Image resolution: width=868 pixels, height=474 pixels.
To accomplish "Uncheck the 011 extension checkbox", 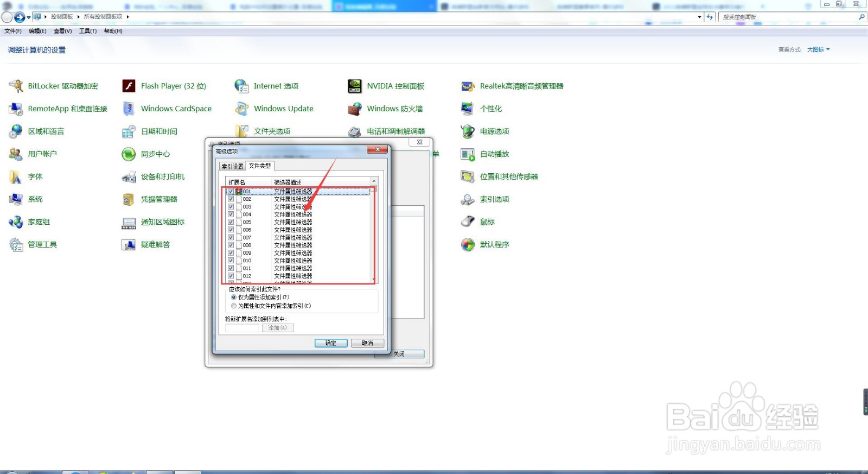I will (x=231, y=268).
